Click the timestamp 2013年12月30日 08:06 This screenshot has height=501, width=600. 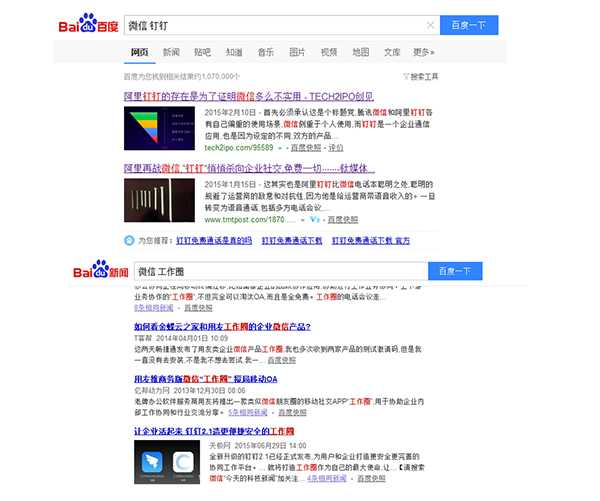click(x=209, y=391)
